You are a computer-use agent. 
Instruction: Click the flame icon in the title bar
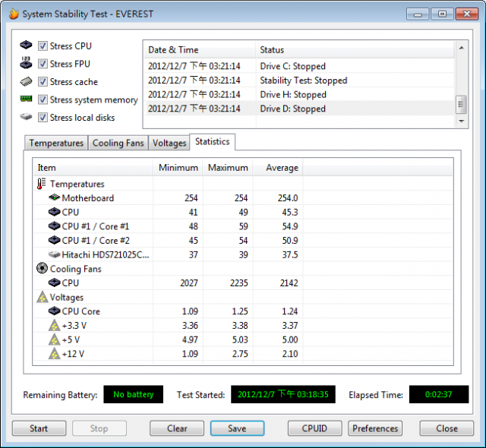tap(14, 14)
